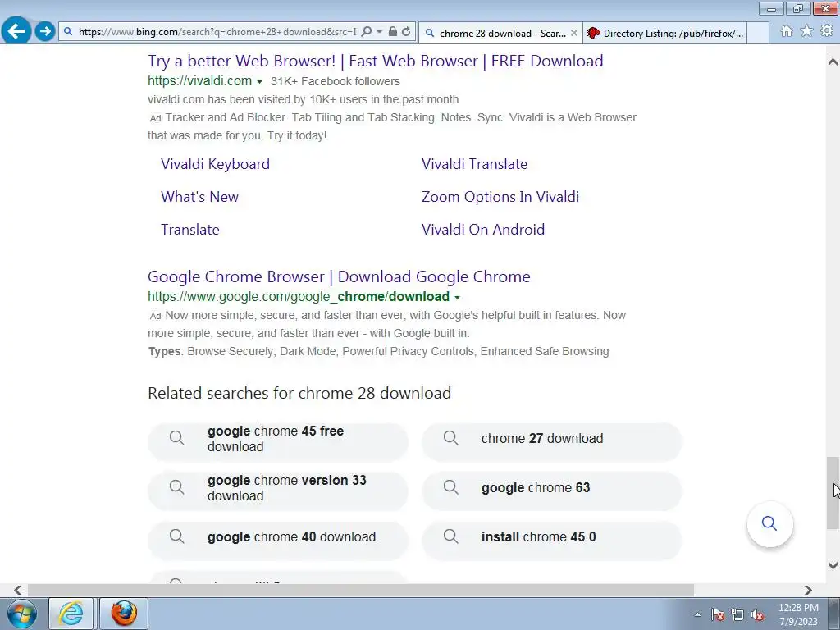Open the Action Center flag icon

[718, 614]
